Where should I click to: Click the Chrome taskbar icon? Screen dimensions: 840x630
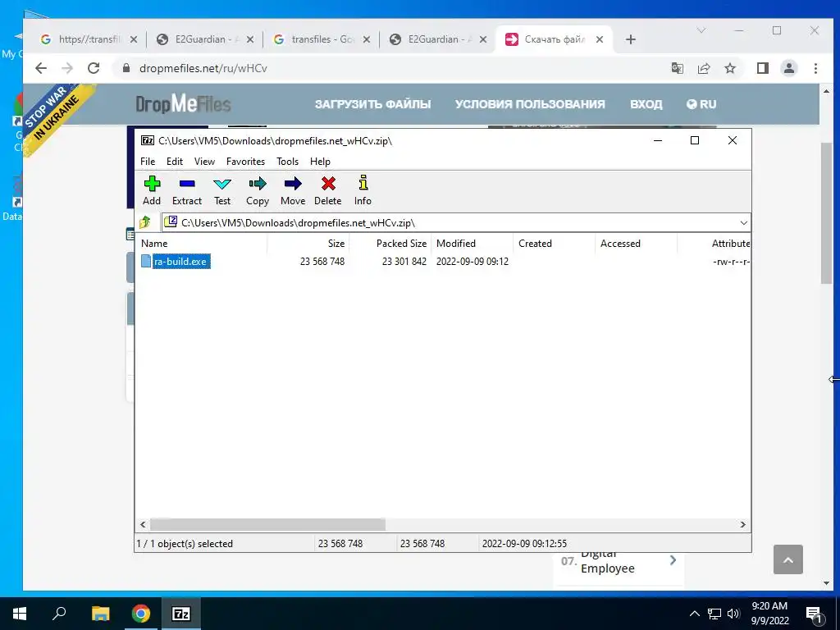141,614
